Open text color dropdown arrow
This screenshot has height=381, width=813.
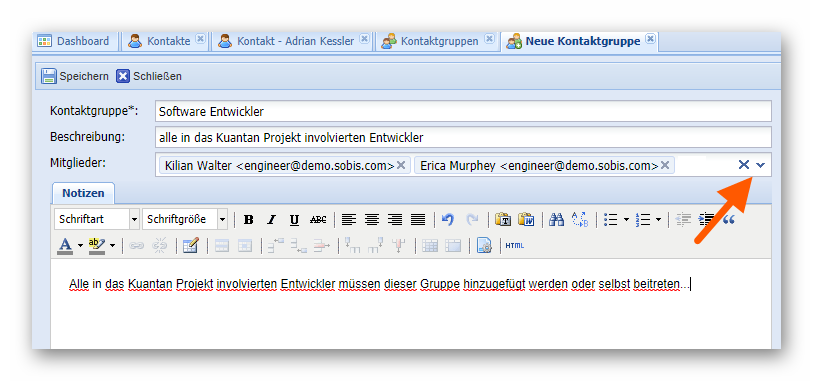(80, 246)
